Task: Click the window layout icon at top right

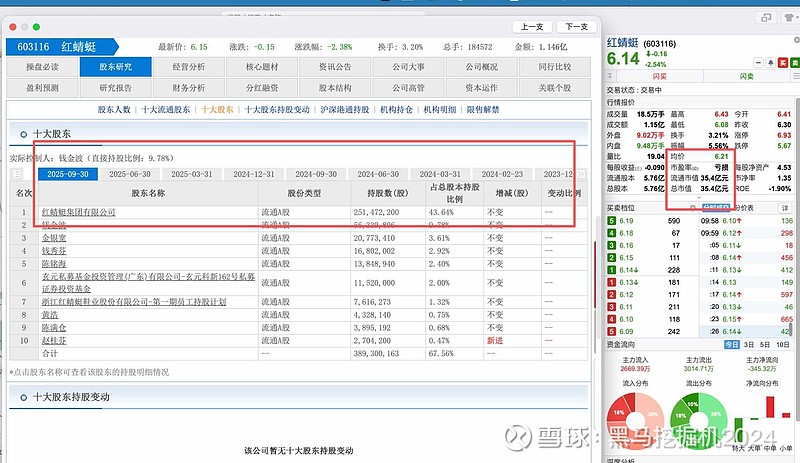Action: [x=766, y=18]
